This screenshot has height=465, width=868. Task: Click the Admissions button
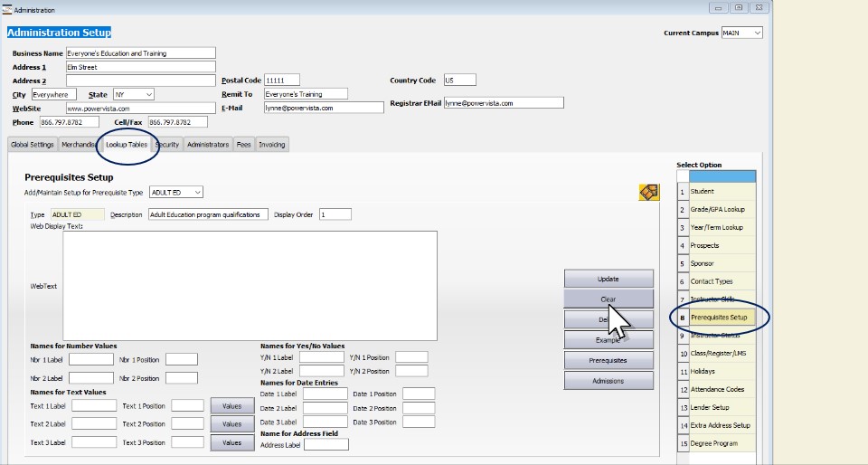tap(609, 381)
